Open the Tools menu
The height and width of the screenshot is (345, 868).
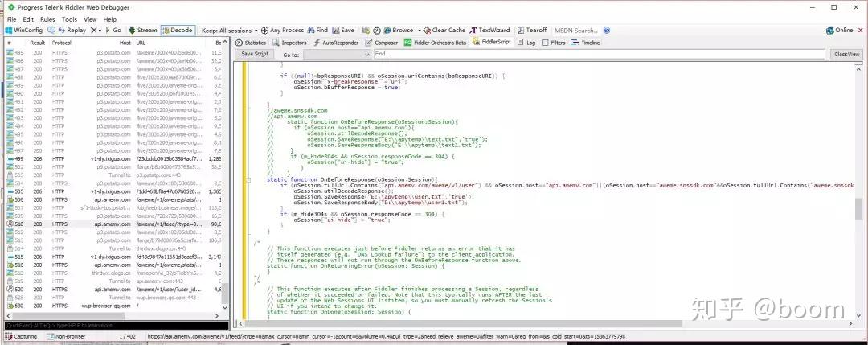coord(70,19)
